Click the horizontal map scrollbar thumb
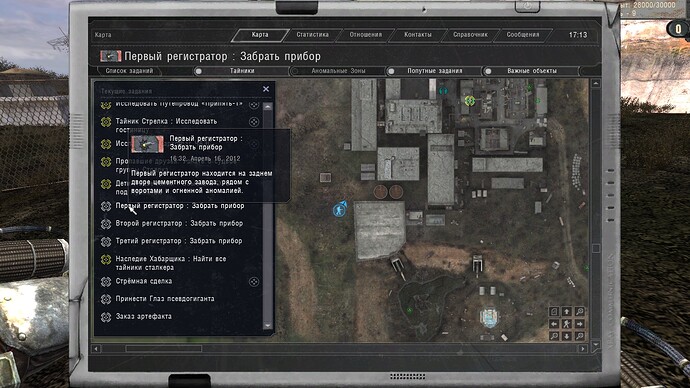 pos(164,348)
